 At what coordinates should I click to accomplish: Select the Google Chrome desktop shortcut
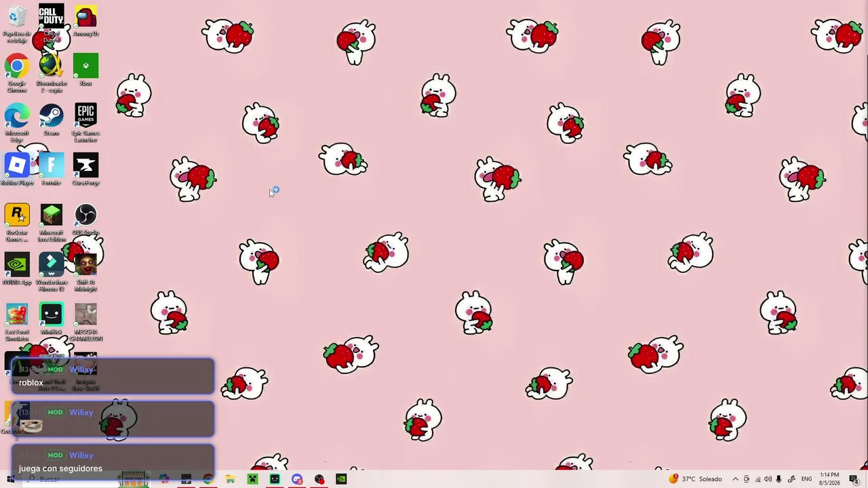point(17,74)
